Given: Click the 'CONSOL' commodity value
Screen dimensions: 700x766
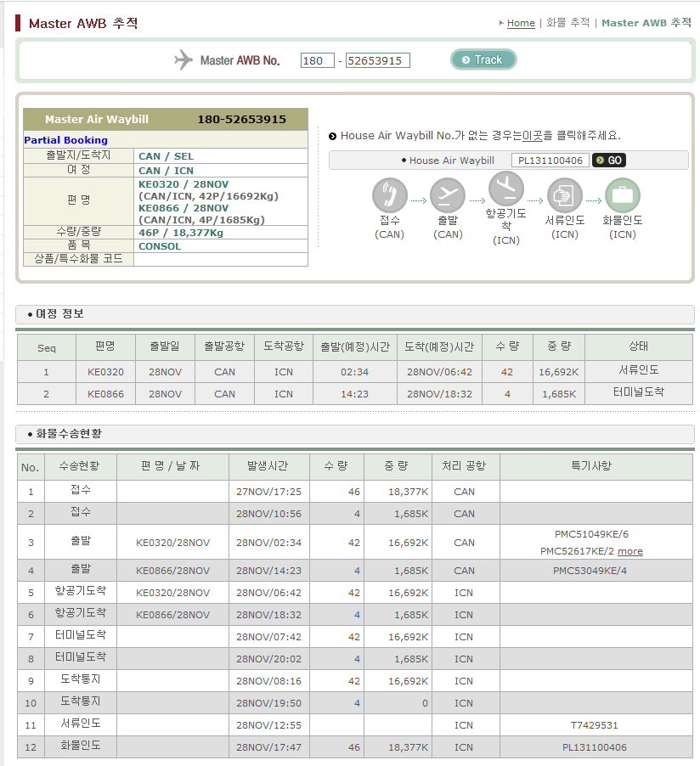Looking at the screenshot, I should coord(160,246).
